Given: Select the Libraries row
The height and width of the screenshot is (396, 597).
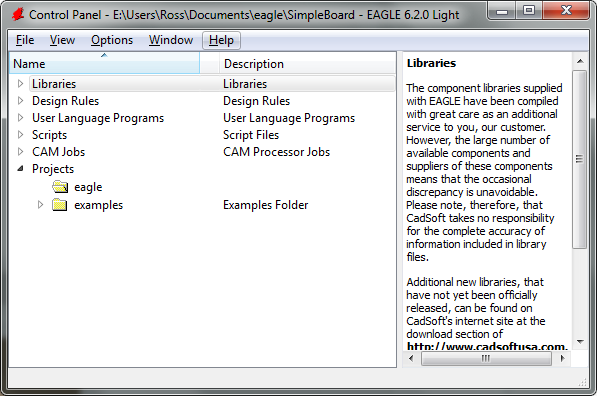Looking at the screenshot, I should tap(212, 83).
